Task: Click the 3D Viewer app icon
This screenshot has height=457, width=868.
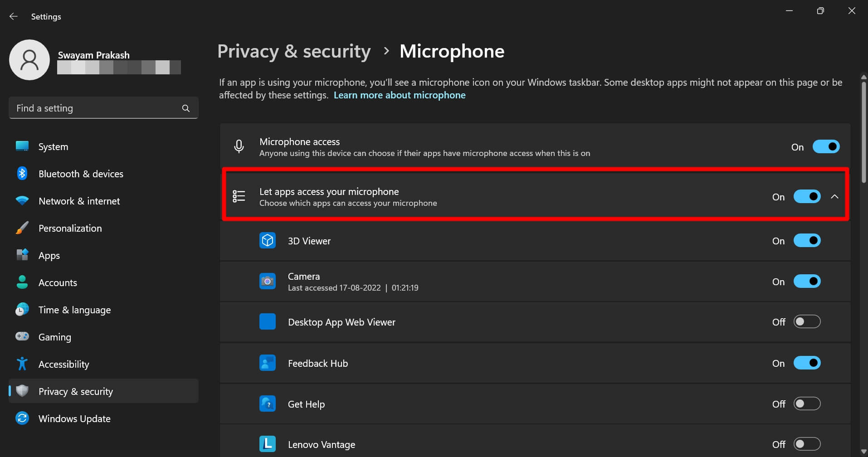Action: click(x=268, y=240)
